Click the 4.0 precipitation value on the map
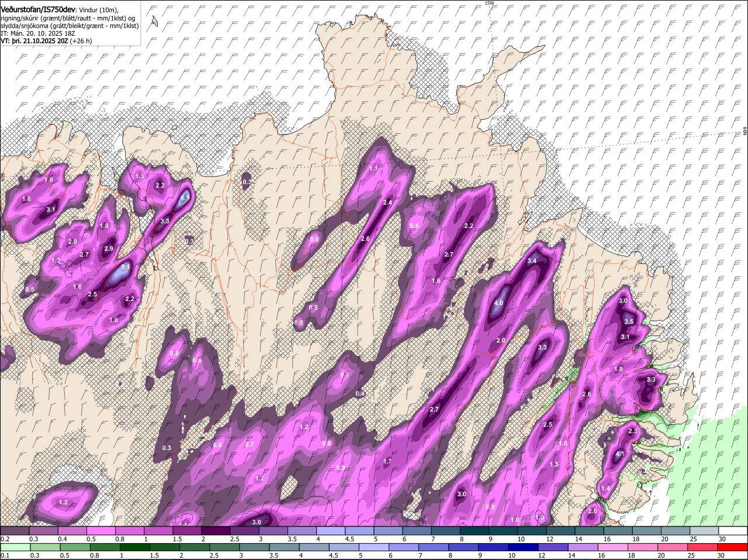Viewport: 748px width, 560px height. click(498, 303)
